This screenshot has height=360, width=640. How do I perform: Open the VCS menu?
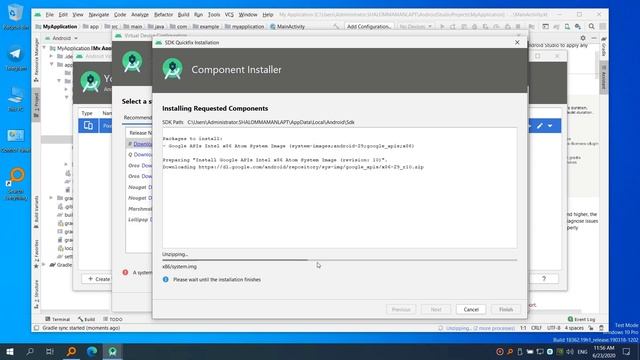coord(229,15)
